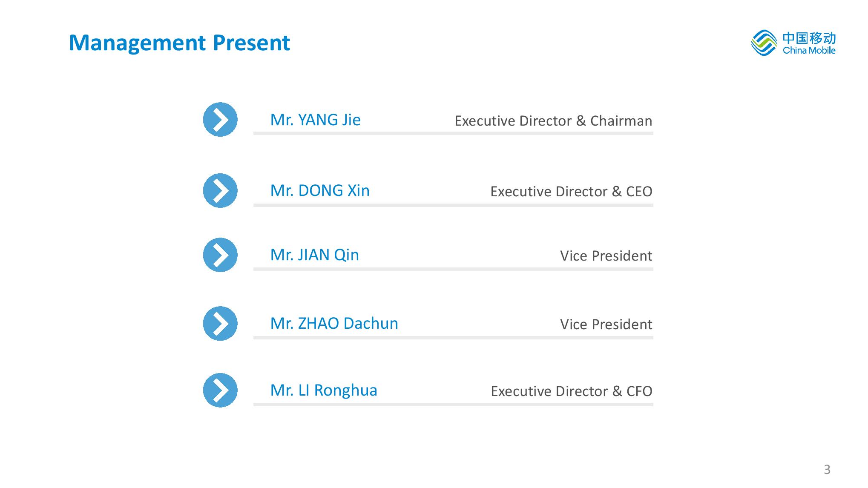Select the name Mr. YANG Jie
The image size is (868, 488).
tap(315, 120)
